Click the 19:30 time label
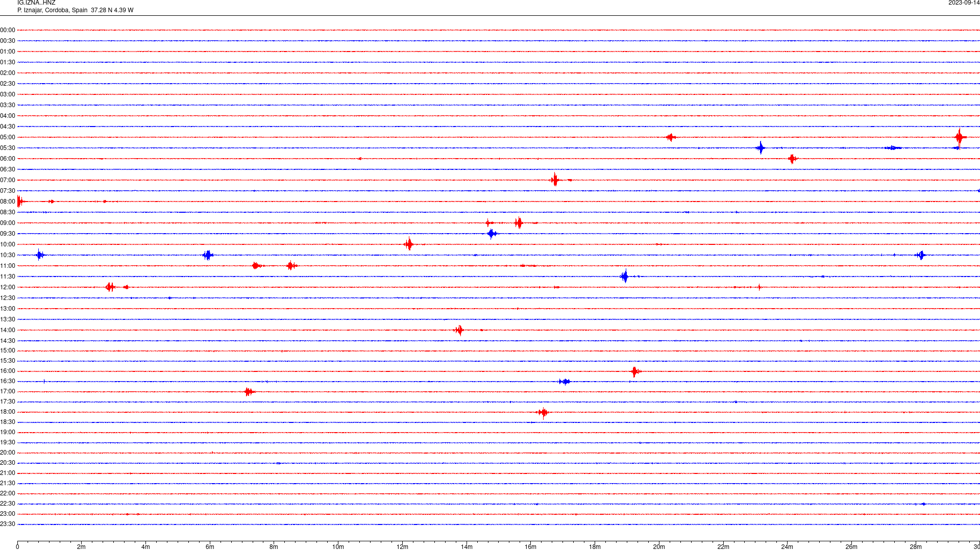The image size is (980, 551). pos(8,442)
